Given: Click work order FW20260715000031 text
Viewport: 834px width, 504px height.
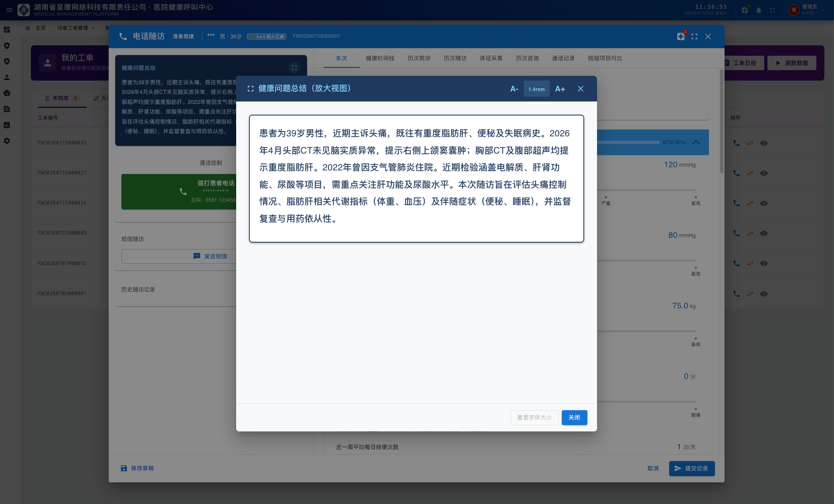Looking at the screenshot, I should tap(62, 143).
